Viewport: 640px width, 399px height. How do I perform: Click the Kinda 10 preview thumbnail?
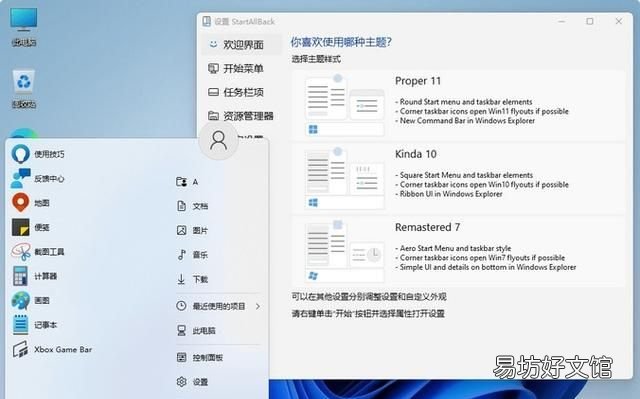tap(345, 178)
